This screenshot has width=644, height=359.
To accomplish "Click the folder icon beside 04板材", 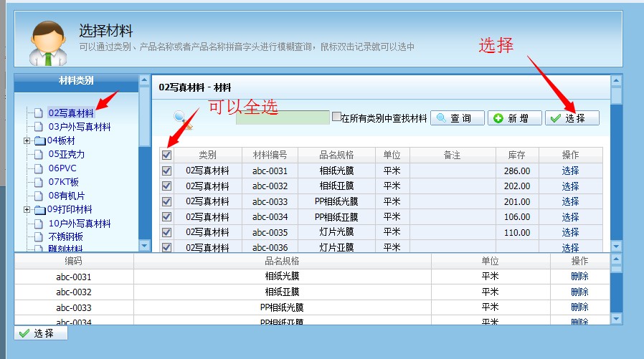I will (39, 141).
